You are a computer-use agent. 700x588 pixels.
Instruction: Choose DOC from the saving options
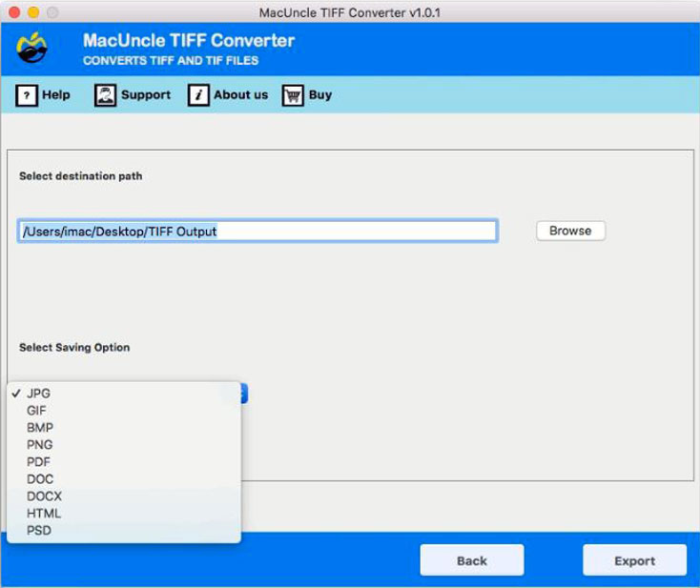(x=124, y=479)
